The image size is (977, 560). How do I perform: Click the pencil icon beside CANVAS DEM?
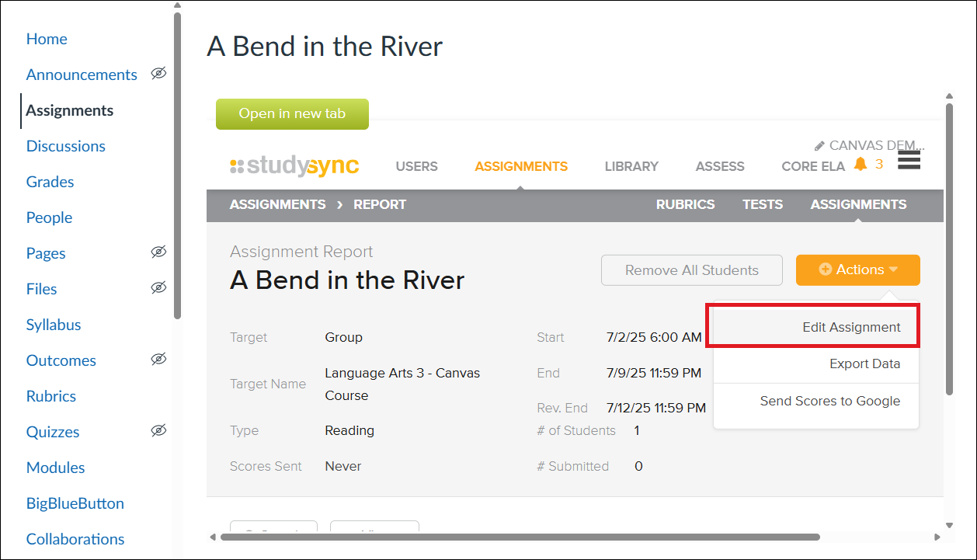click(x=819, y=144)
